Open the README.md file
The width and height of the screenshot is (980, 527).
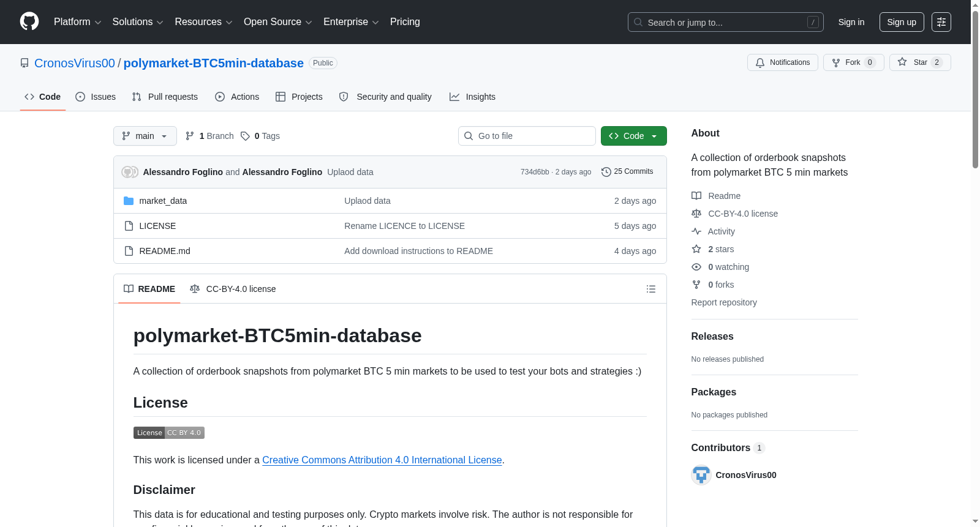tap(165, 251)
